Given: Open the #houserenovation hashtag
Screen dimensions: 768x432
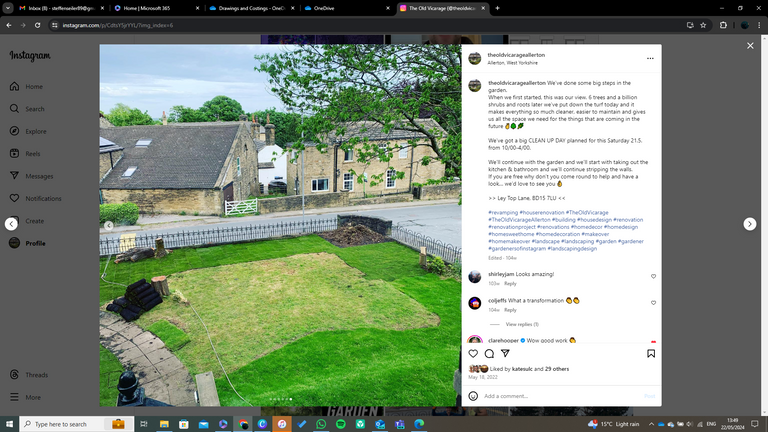Looking at the screenshot, I should point(542,213).
